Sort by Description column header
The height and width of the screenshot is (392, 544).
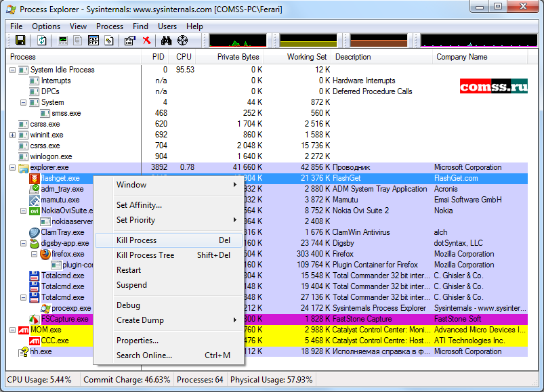point(381,57)
